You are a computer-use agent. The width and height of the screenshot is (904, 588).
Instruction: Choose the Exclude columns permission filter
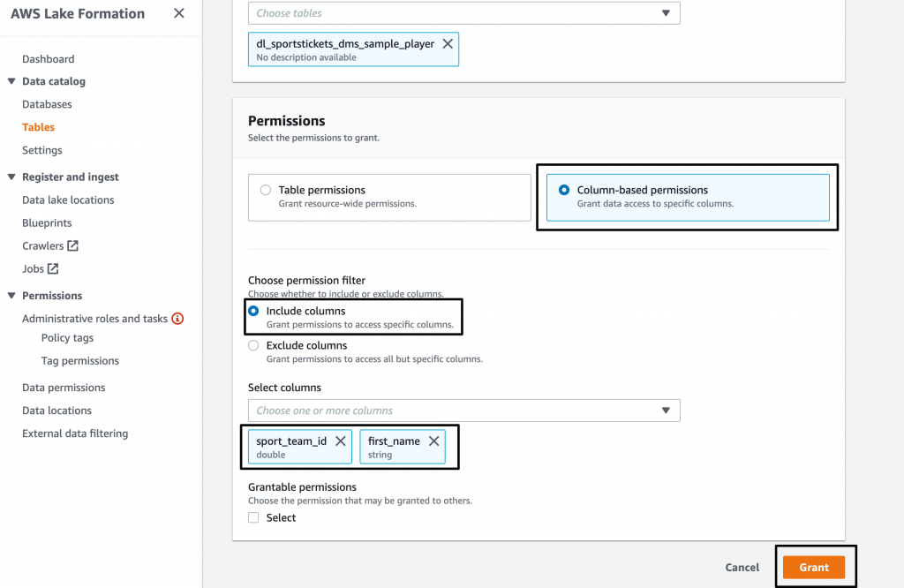(253, 345)
